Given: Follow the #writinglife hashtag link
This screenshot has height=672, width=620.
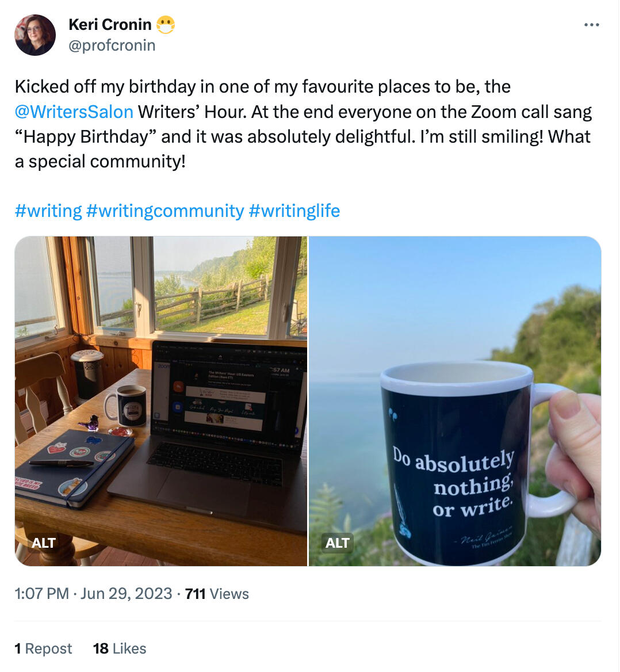Looking at the screenshot, I should coord(294,211).
